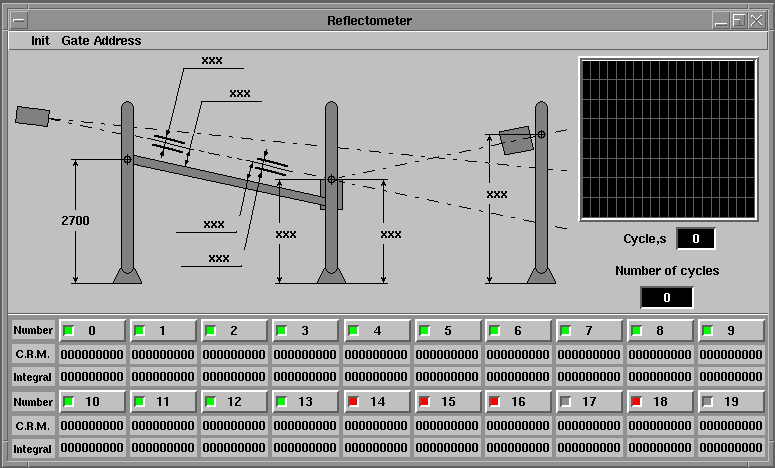This screenshot has height=468, width=775.
Task: Click the Cycle,s value field
Action: [x=696, y=238]
